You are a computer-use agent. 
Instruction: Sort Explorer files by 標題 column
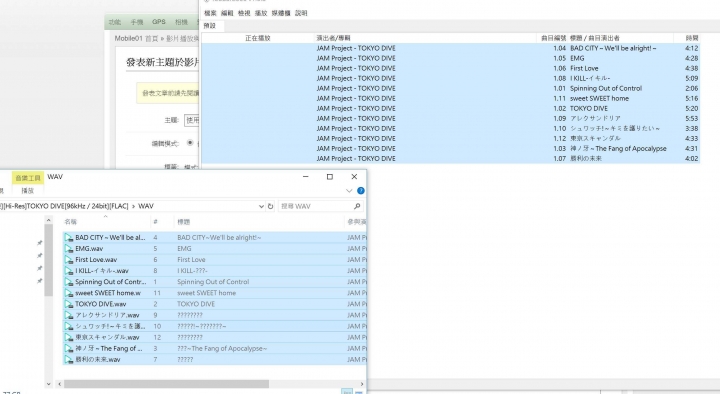point(184,222)
